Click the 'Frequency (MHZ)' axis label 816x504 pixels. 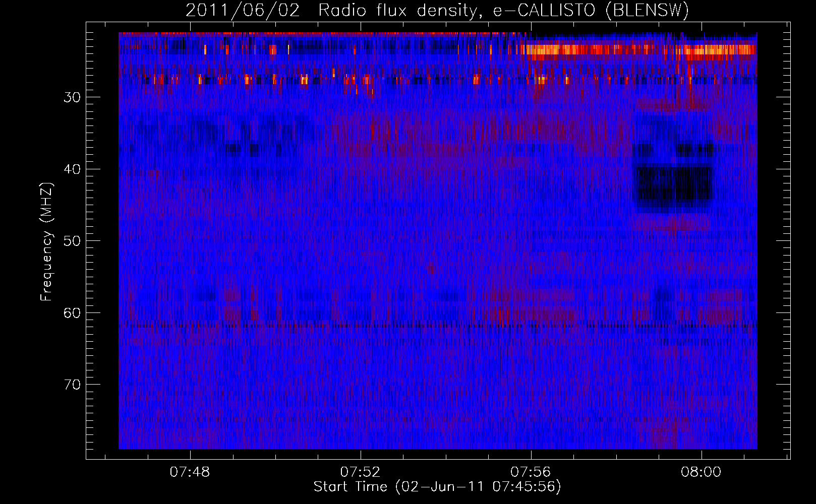coord(46,242)
